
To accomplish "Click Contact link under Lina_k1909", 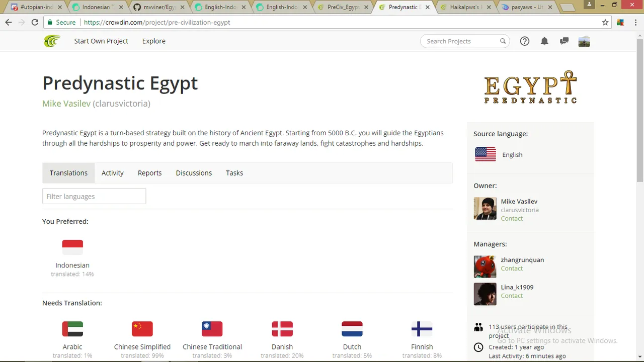I will (x=512, y=296).
